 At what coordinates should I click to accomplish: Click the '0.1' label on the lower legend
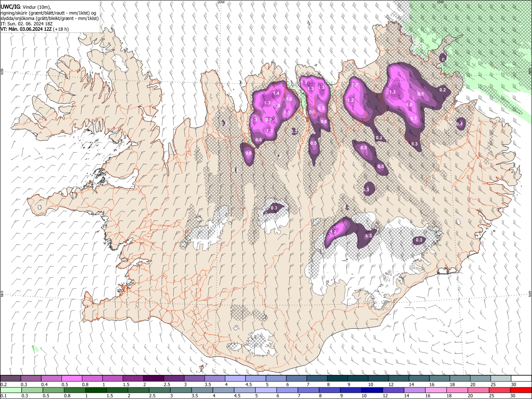click(x=4, y=396)
